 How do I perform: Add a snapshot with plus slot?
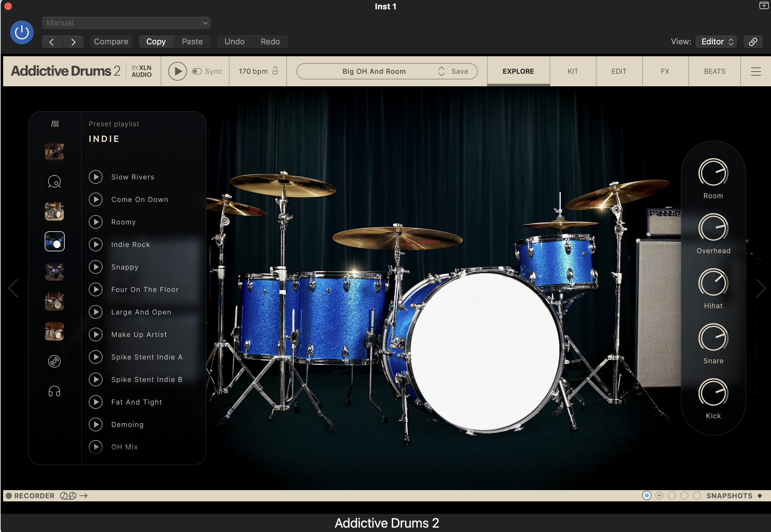pyautogui.click(x=659, y=496)
